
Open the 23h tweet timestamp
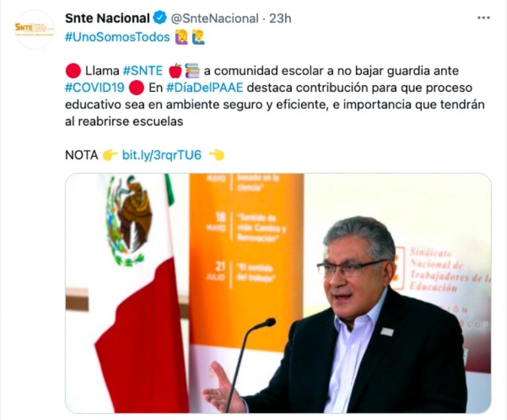[280, 18]
